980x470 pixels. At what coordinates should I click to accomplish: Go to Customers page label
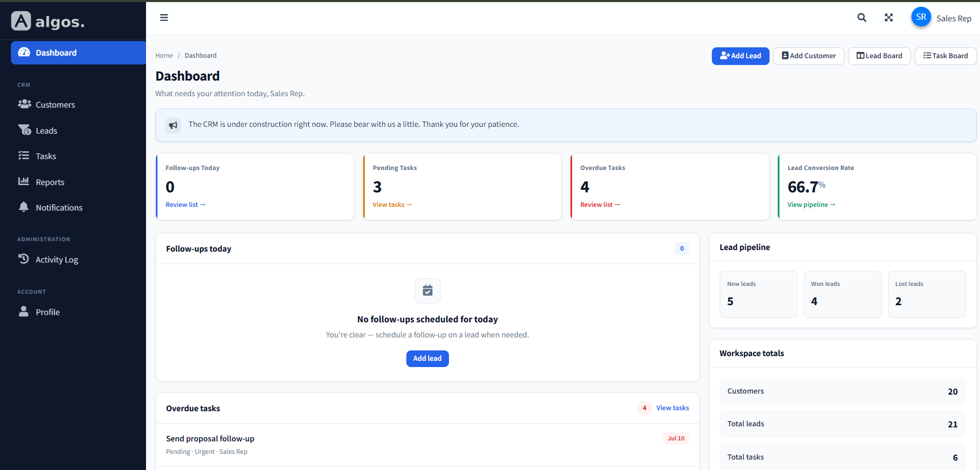click(55, 105)
